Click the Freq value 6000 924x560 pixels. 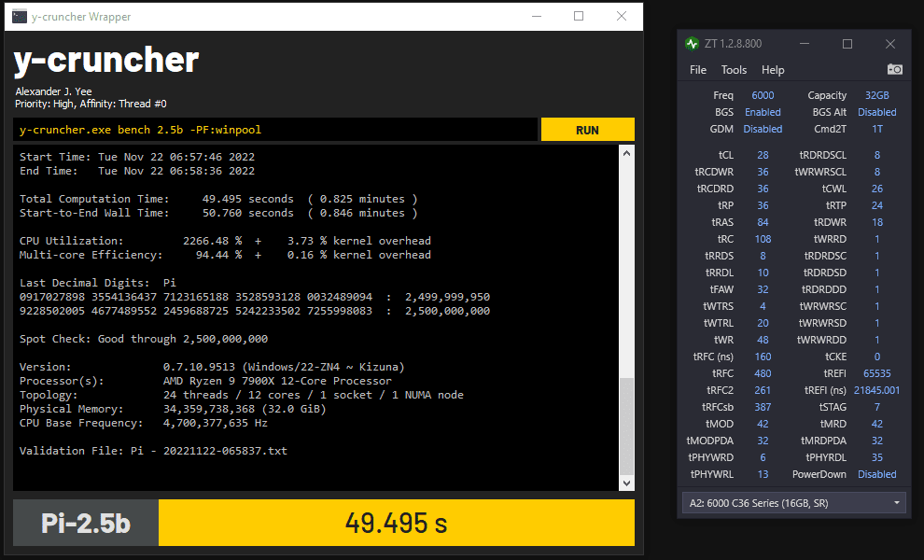click(763, 95)
